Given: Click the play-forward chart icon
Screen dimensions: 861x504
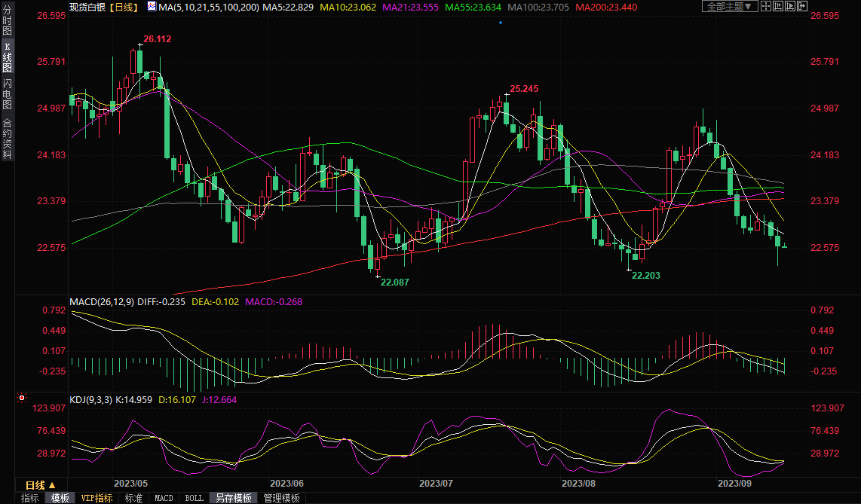Looking at the screenshot, I should (x=789, y=7).
